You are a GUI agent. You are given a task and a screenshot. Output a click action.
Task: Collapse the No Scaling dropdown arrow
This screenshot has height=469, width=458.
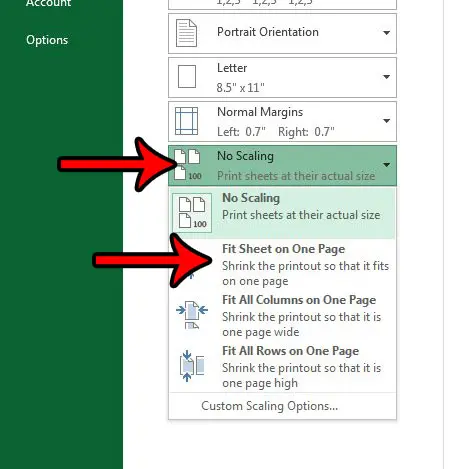point(386,165)
